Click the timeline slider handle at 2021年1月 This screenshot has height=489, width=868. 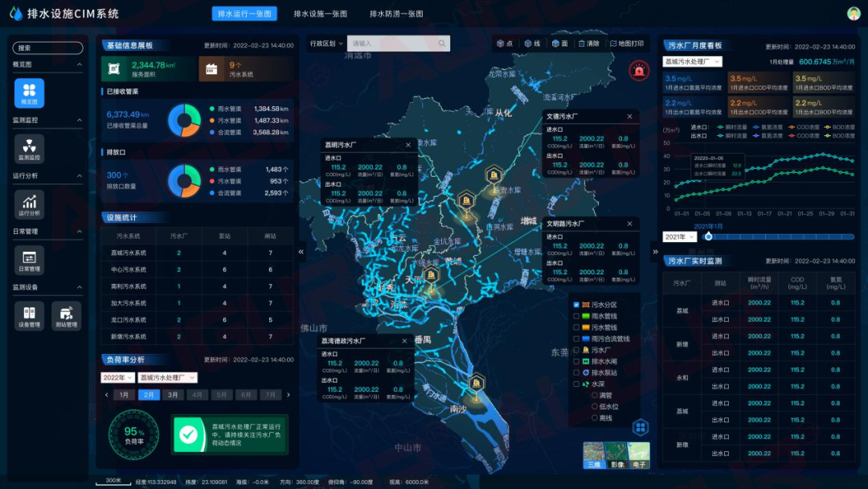pyautogui.click(x=709, y=236)
